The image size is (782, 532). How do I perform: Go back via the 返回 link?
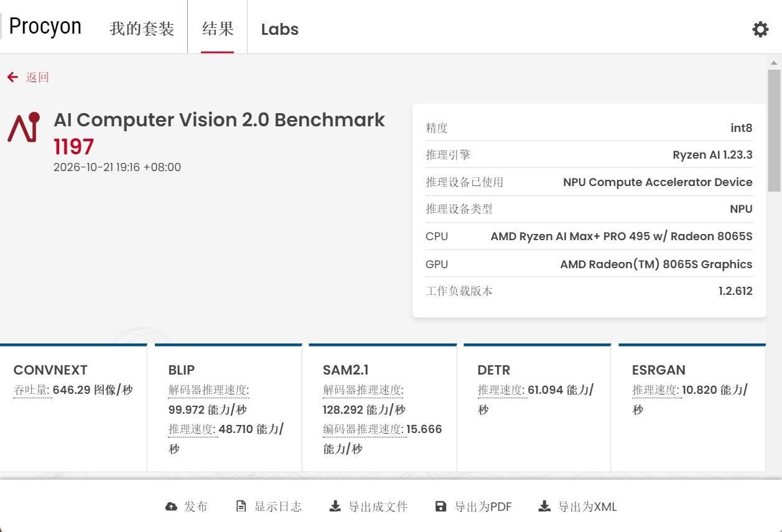click(x=37, y=77)
